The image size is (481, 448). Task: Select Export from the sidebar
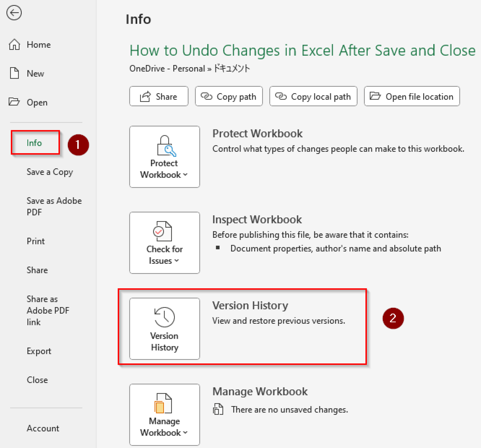pyautogui.click(x=39, y=351)
